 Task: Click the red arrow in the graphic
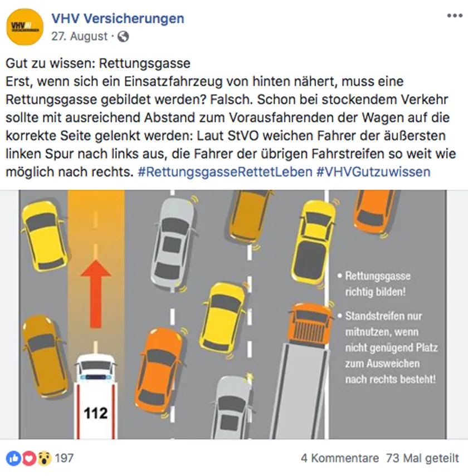96,294
